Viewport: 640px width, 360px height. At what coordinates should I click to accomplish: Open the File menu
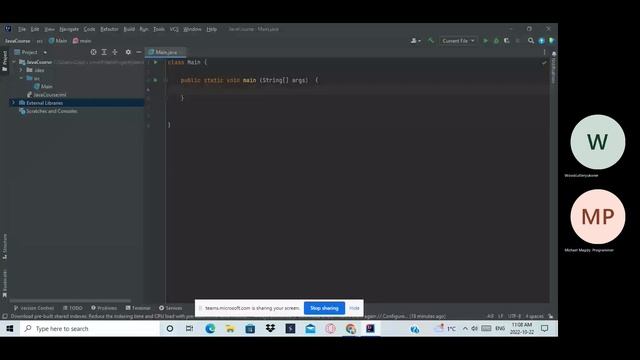(x=22, y=29)
